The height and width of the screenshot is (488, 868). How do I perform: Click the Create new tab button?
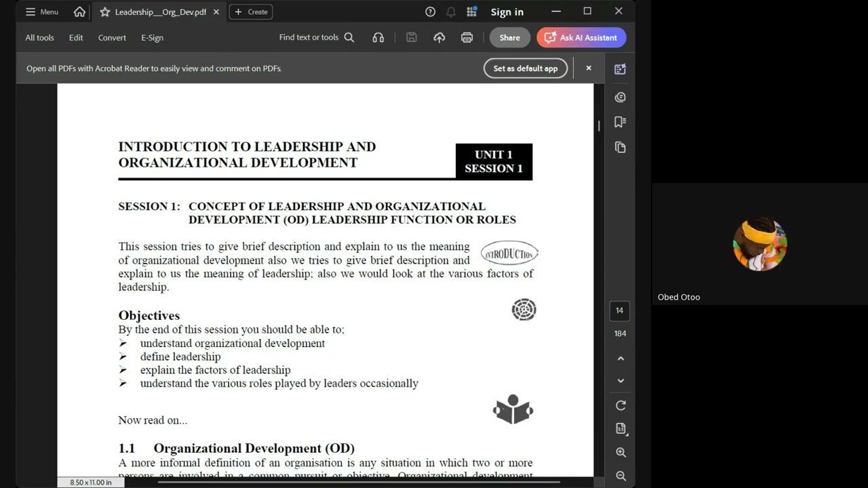(251, 12)
